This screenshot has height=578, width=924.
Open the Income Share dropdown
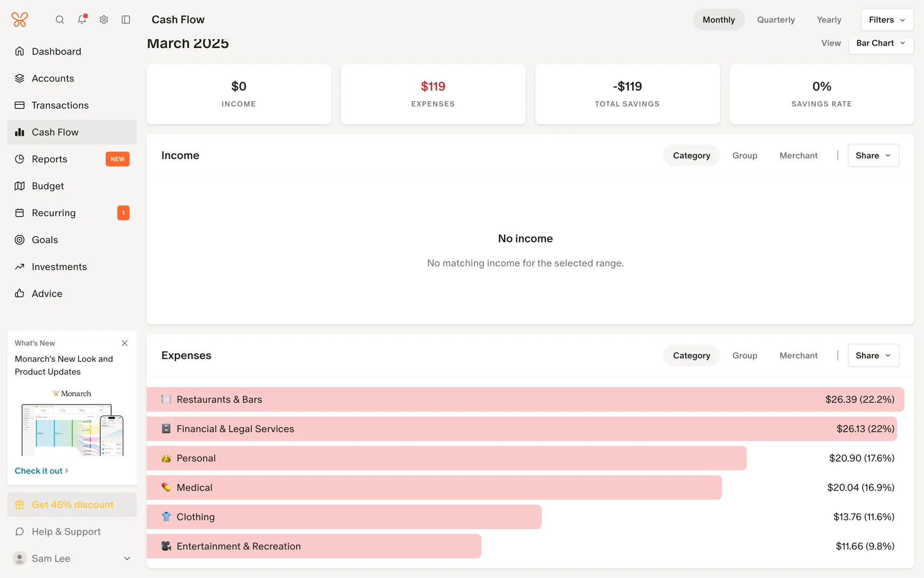[873, 156]
